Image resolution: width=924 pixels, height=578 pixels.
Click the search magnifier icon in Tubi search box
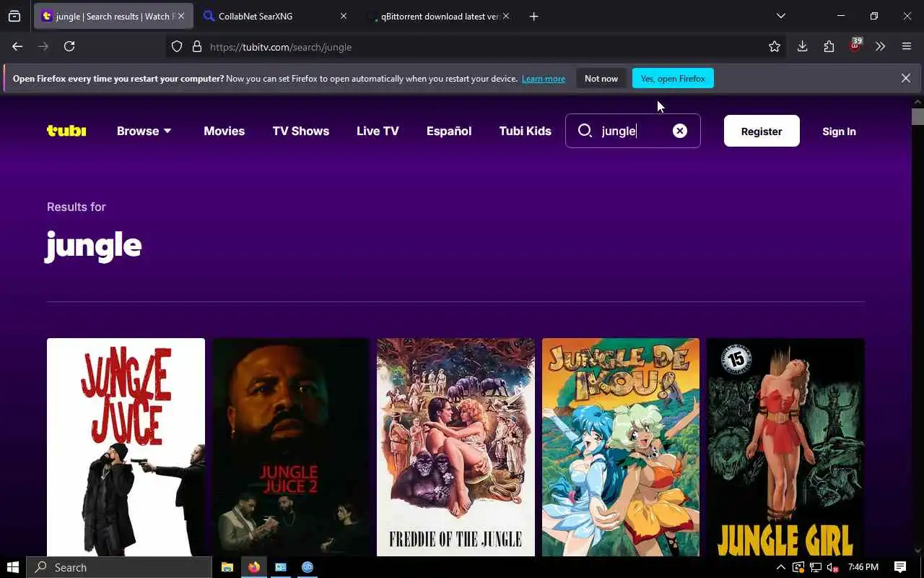pos(585,131)
